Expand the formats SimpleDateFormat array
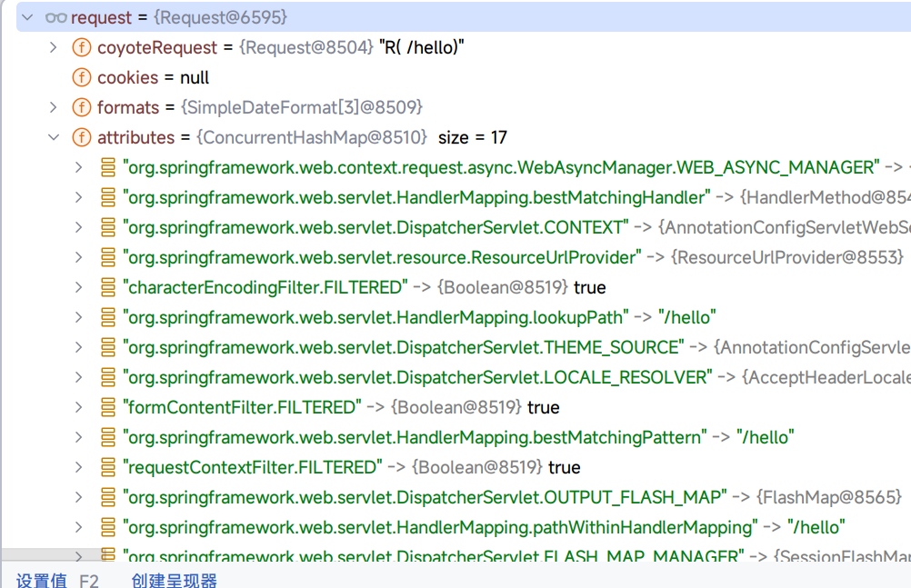This screenshot has width=911, height=588. pyautogui.click(x=54, y=107)
